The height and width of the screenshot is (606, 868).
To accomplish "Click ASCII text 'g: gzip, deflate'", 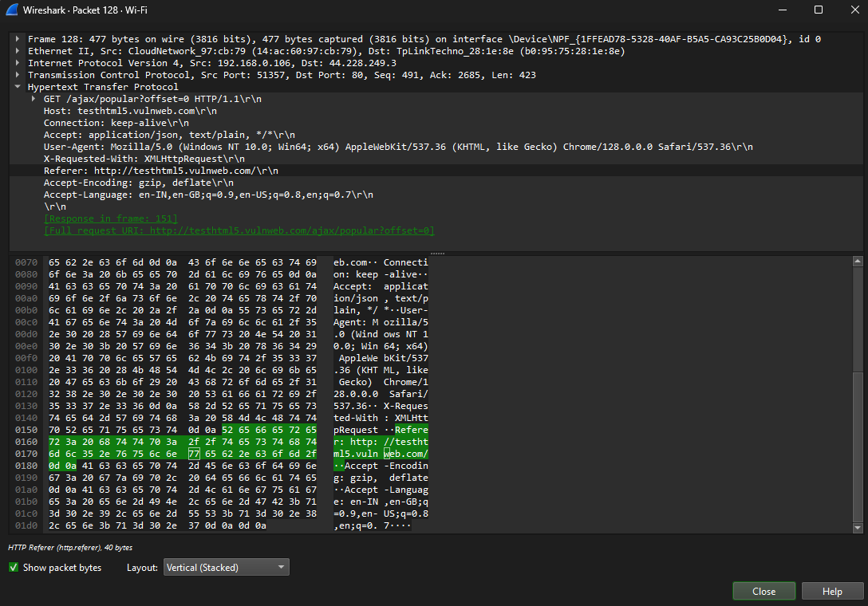I will (381, 478).
